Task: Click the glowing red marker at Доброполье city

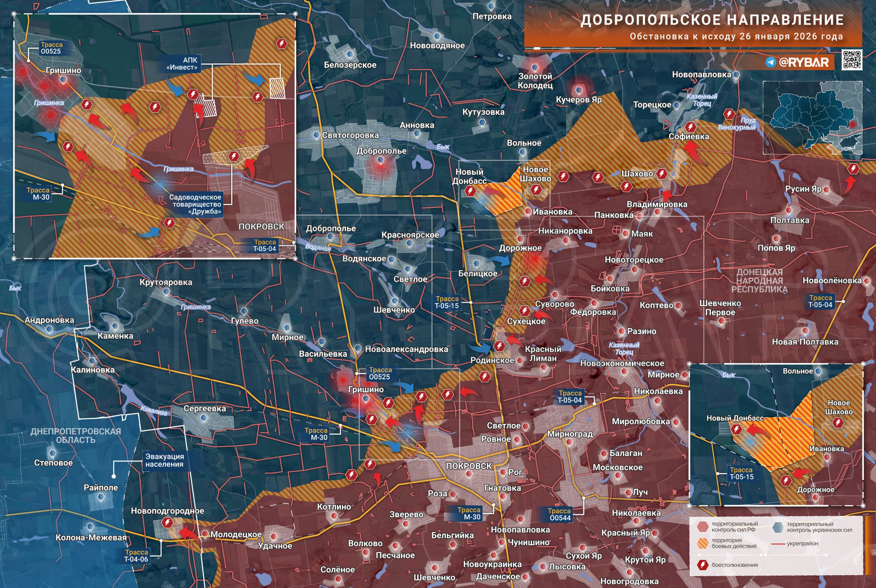Action: 381,160
